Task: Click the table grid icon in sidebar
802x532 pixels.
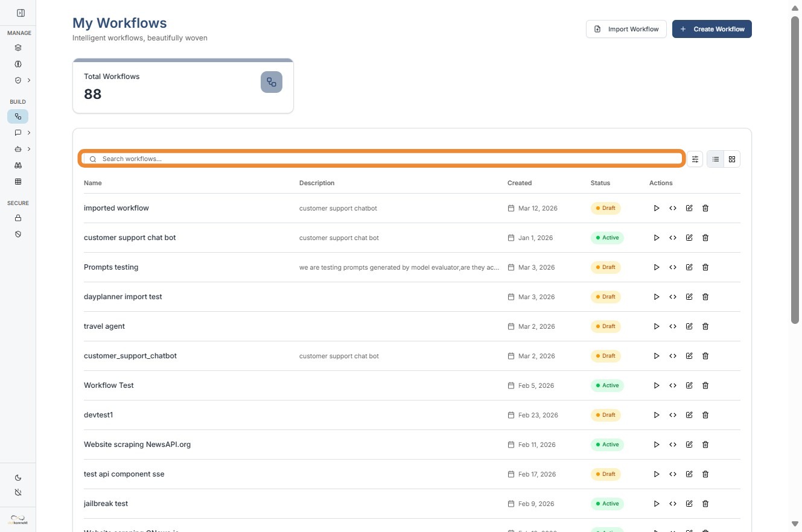Action: tap(18, 182)
